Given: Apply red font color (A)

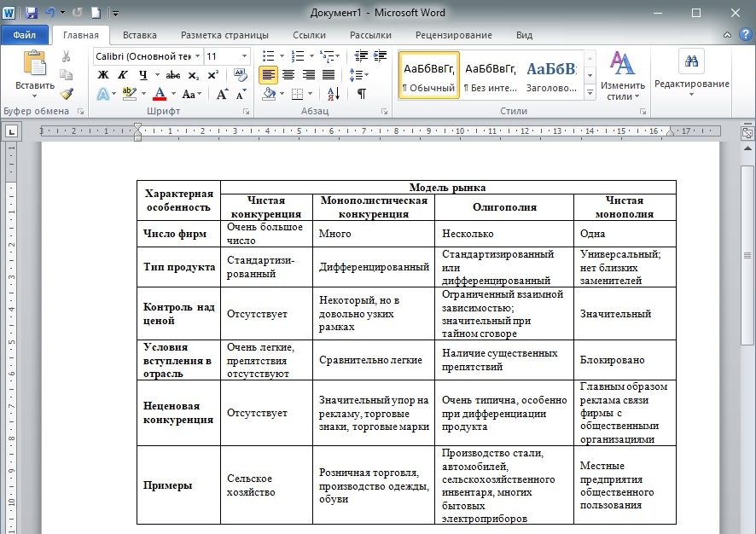Looking at the screenshot, I should [159, 94].
